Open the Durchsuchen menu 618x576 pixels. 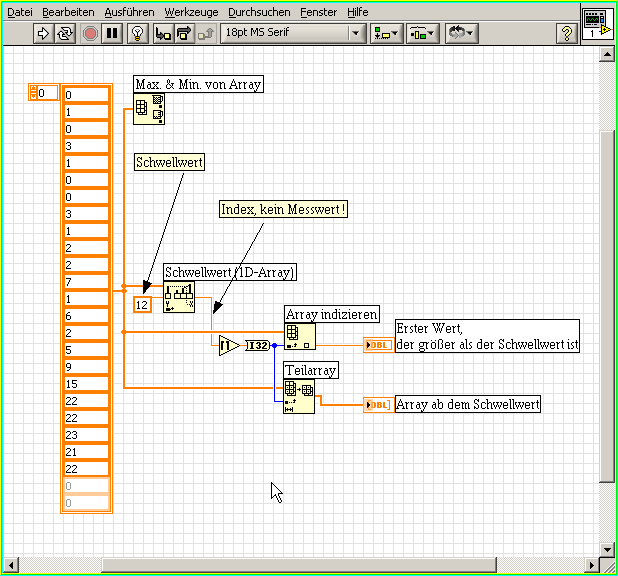259,12
